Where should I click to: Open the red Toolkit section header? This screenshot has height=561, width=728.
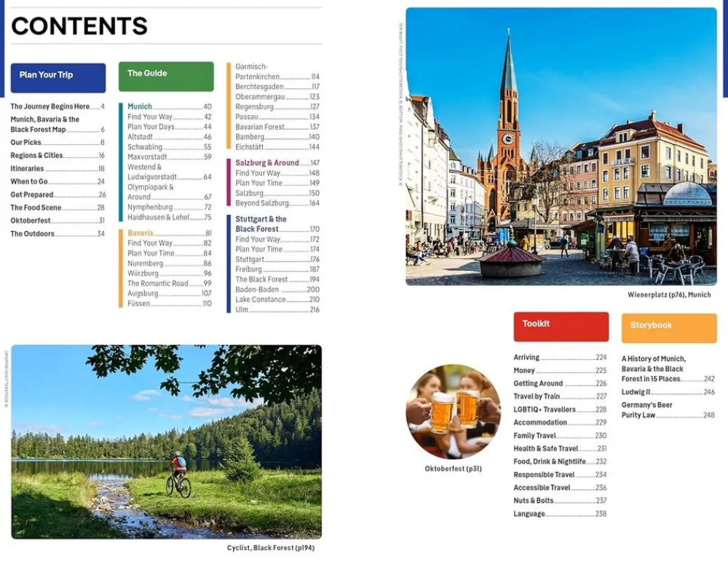[x=561, y=326]
